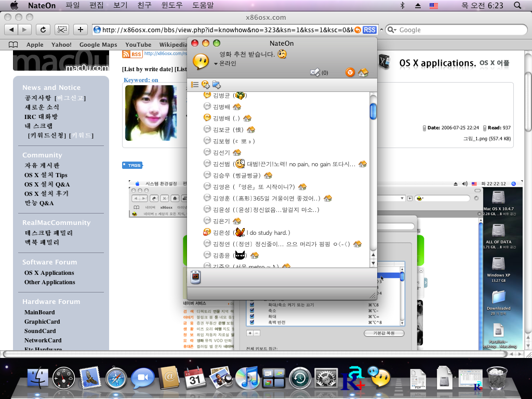This screenshot has width=532, height=399.
Task: Click NateOn list scroll-up arrow
Action: (x=373, y=255)
